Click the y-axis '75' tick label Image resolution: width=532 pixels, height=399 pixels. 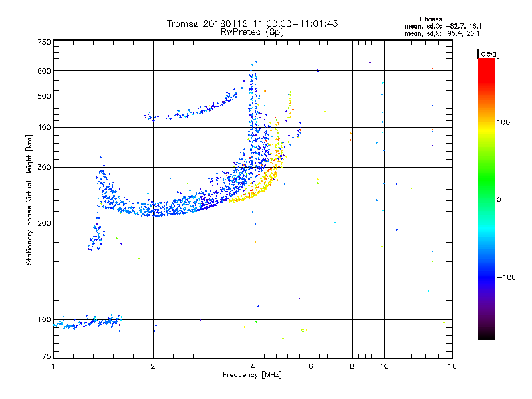pos(46,356)
